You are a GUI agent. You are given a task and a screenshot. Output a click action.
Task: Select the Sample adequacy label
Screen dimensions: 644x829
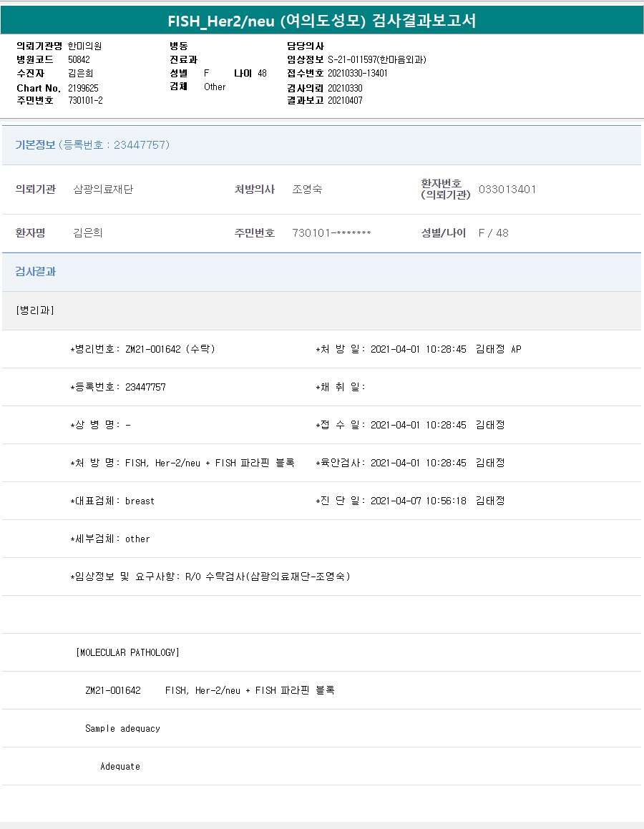(122, 729)
